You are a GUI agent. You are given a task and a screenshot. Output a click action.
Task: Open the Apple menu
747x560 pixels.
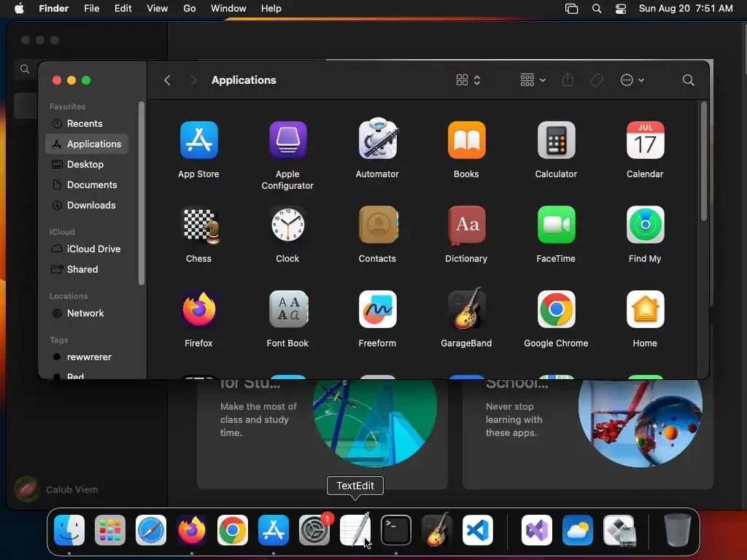pyautogui.click(x=19, y=9)
